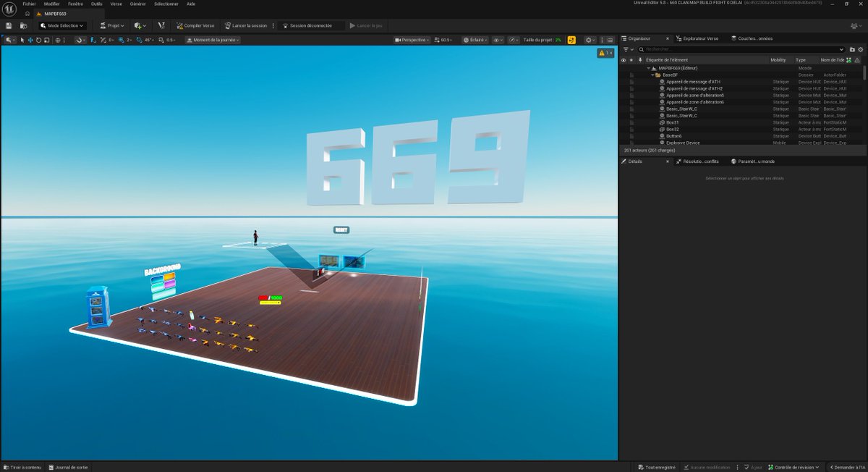868x472 pixels.
Task: Click the outliner search field
Action: (x=741, y=49)
